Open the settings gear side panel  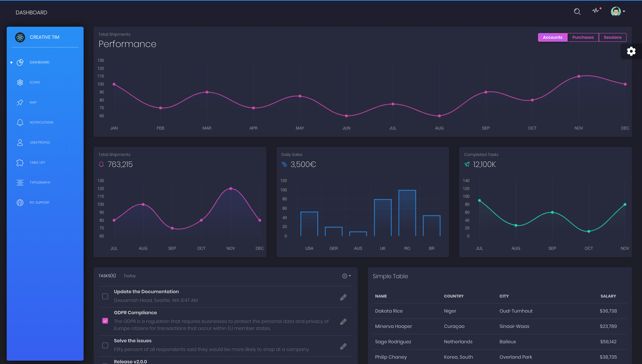tap(631, 51)
